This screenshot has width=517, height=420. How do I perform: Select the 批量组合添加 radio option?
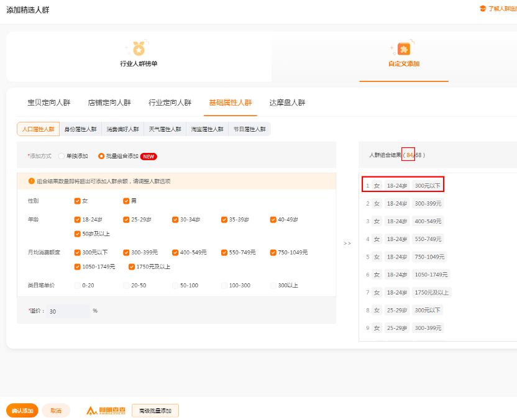tap(101, 157)
